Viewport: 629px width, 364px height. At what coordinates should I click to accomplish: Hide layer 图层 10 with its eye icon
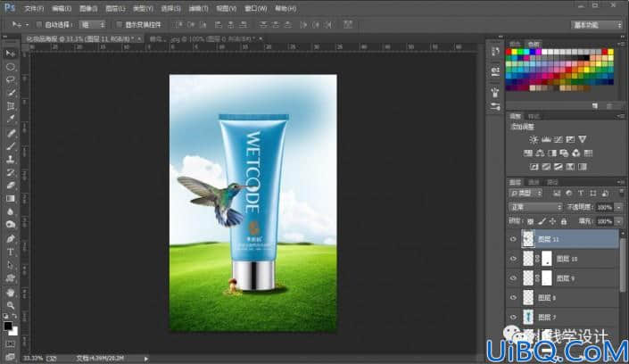[513, 259]
